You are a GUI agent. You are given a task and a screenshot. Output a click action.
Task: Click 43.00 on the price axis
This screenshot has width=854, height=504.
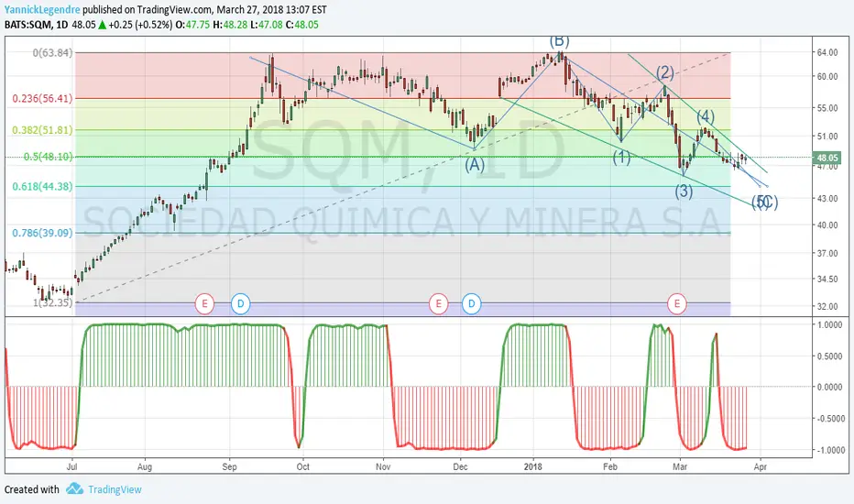click(827, 199)
